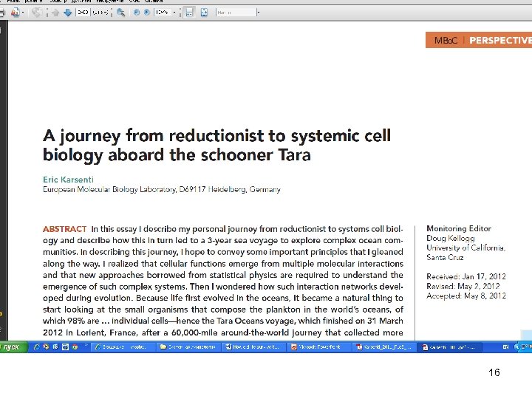Click the Find search text field
The image size is (532, 399).
click(236, 13)
